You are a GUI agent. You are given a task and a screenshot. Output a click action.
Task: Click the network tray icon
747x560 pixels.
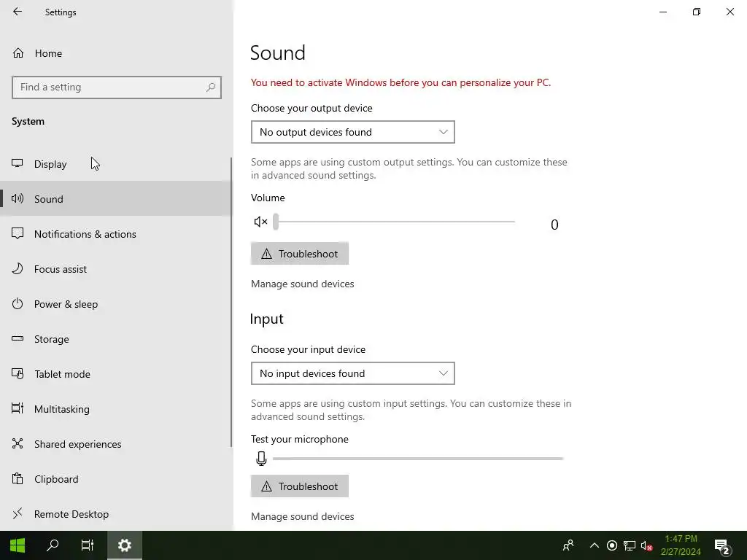click(630, 545)
